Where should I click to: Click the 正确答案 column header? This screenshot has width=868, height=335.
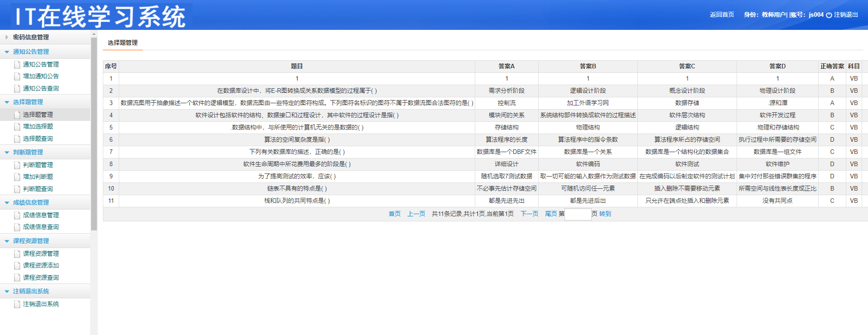click(832, 66)
